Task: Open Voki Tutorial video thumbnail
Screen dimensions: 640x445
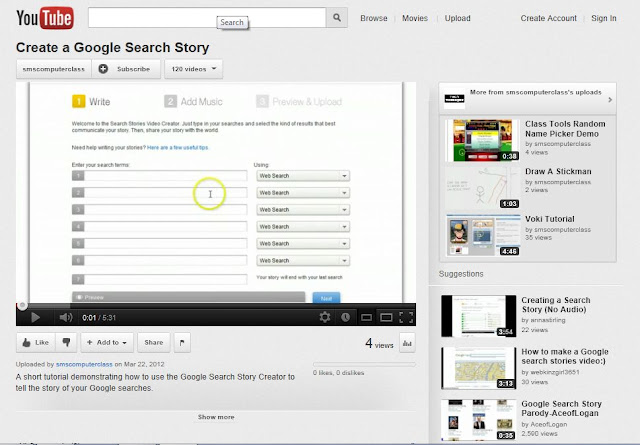Action: [482, 235]
